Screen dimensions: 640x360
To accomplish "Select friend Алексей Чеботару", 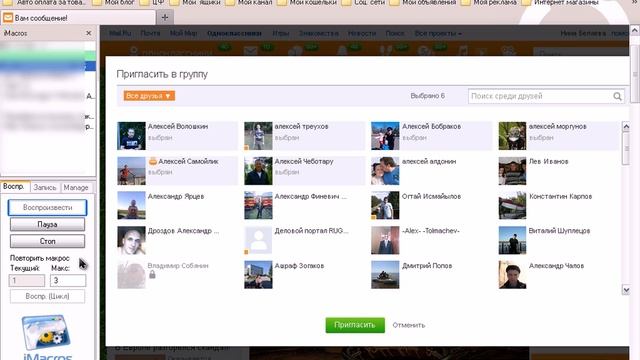I will pyautogui.click(x=304, y=171).
